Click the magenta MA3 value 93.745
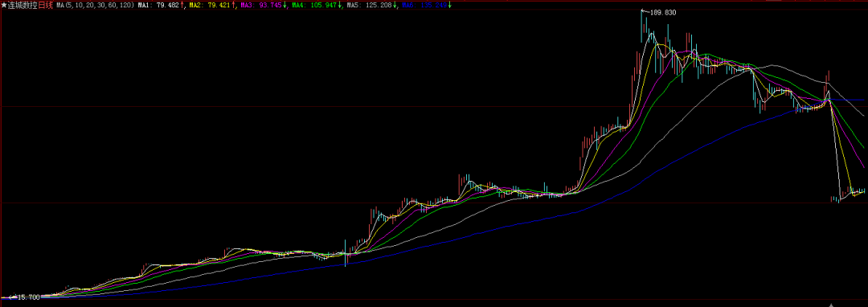The image size is (868, 307). click(272, 5)
